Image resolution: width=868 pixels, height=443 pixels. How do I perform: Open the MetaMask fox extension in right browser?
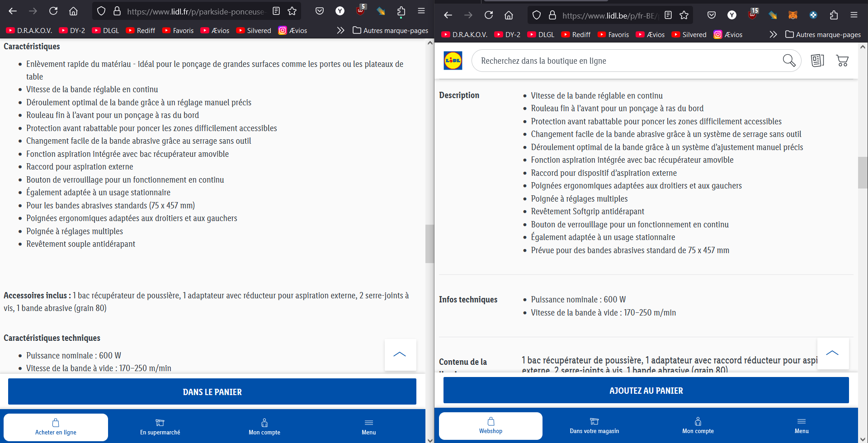[793, 15]
